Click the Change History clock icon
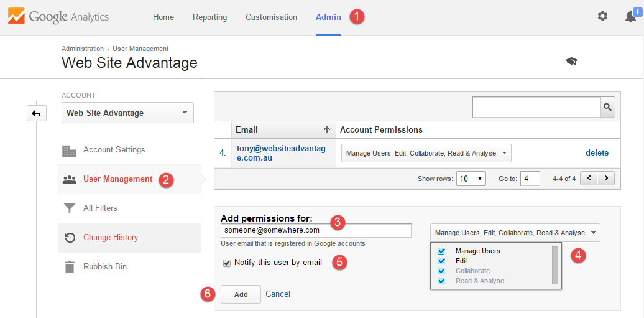Screen dimensions: 644x318 [x=70, y=238]
